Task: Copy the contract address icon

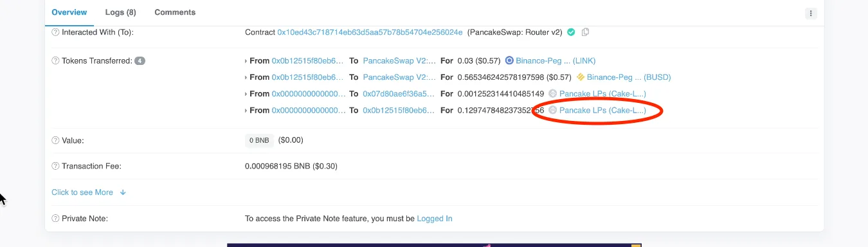Action: tap(585, 32)
